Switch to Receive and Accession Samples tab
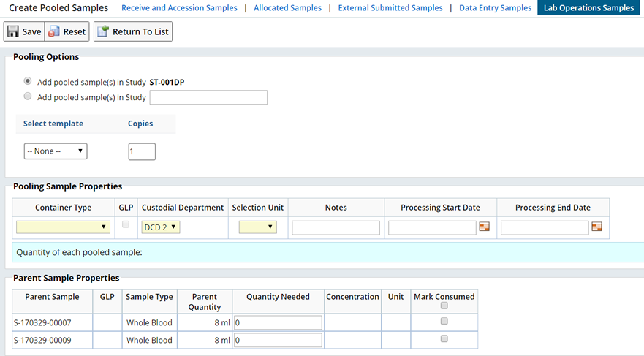Viewport: 644px width, 356px height. (x=180, y=8)
